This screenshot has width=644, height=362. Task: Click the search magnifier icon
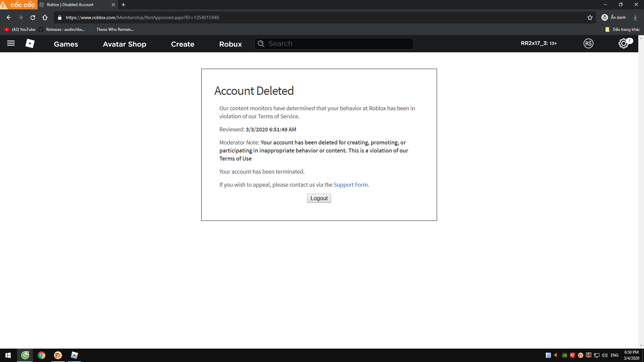pos(261,44)
